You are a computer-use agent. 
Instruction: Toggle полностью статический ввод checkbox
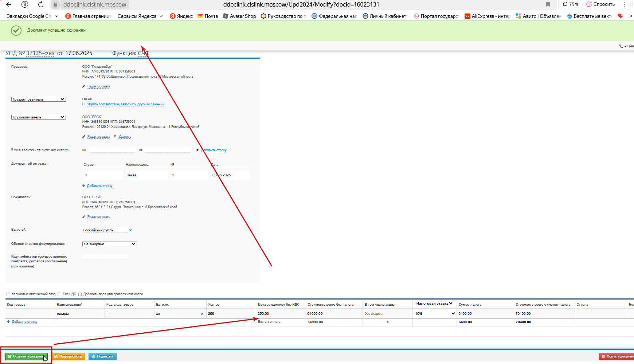pyautogui.click(x=8, y=294)
